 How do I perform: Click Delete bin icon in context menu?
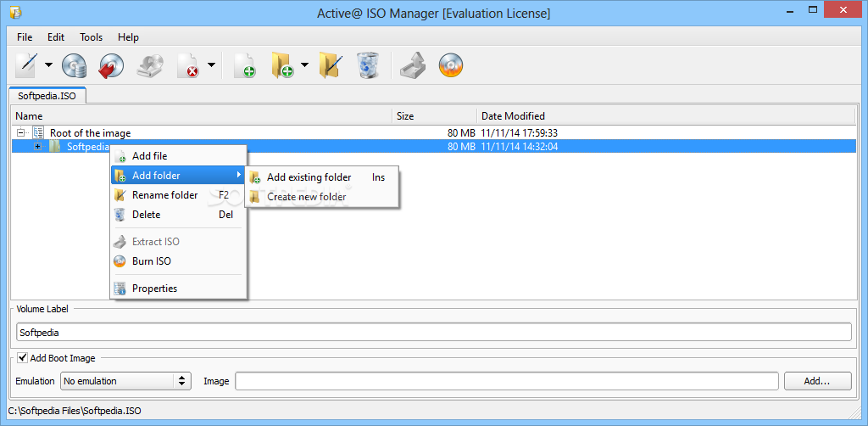click(x=120, y=215)
